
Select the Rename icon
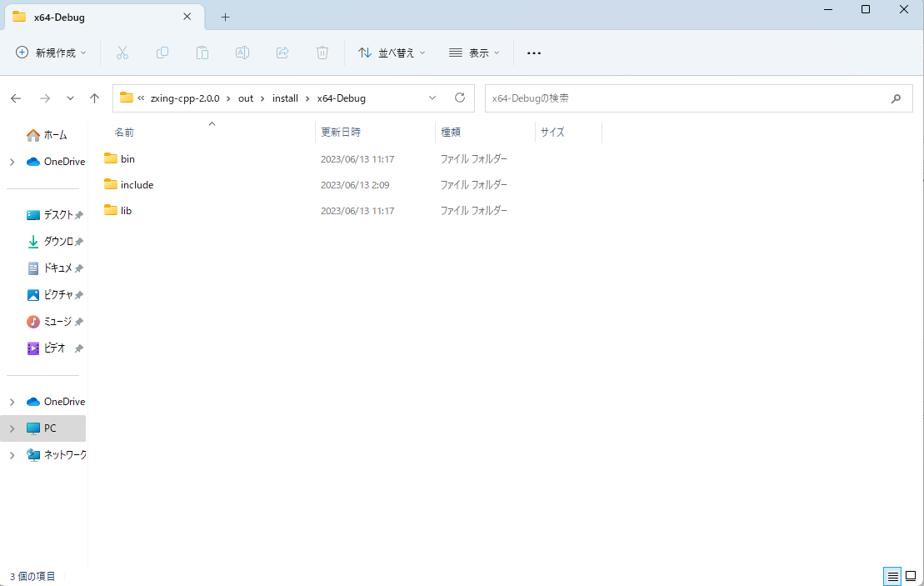[242, 53]
